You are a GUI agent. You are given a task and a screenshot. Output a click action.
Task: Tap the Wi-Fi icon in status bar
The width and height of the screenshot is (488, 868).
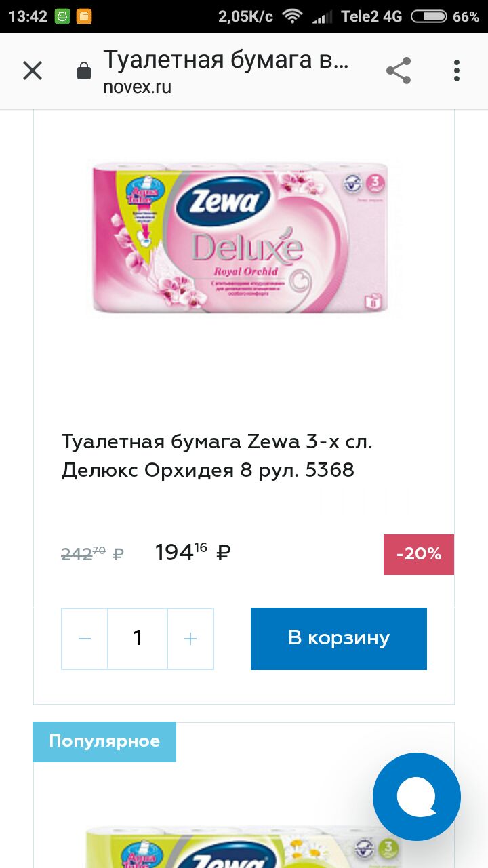(x=292, y=16)
